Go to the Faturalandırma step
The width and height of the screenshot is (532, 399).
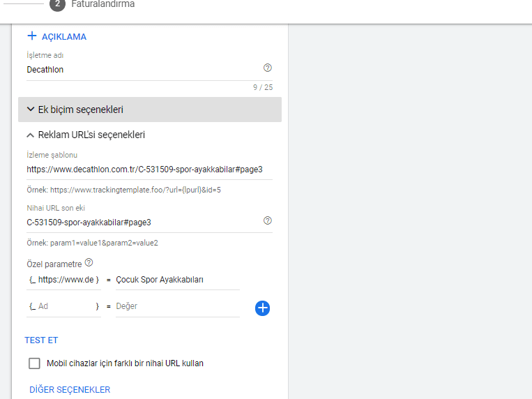coord(103,4)
